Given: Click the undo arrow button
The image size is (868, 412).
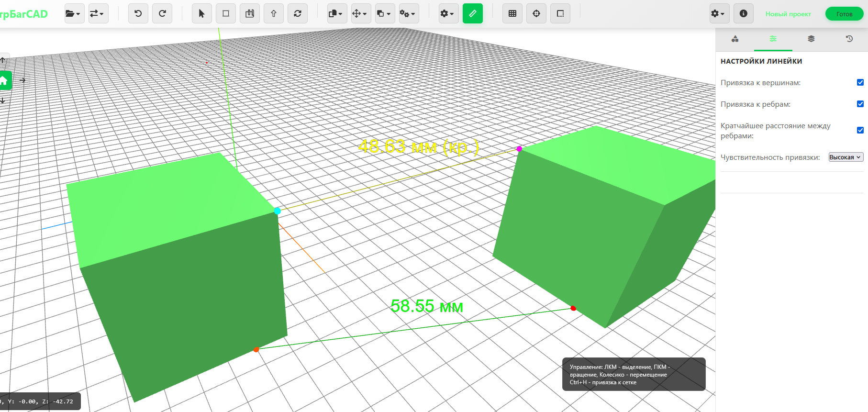Looking at the screenshot, I should (138, 13).
